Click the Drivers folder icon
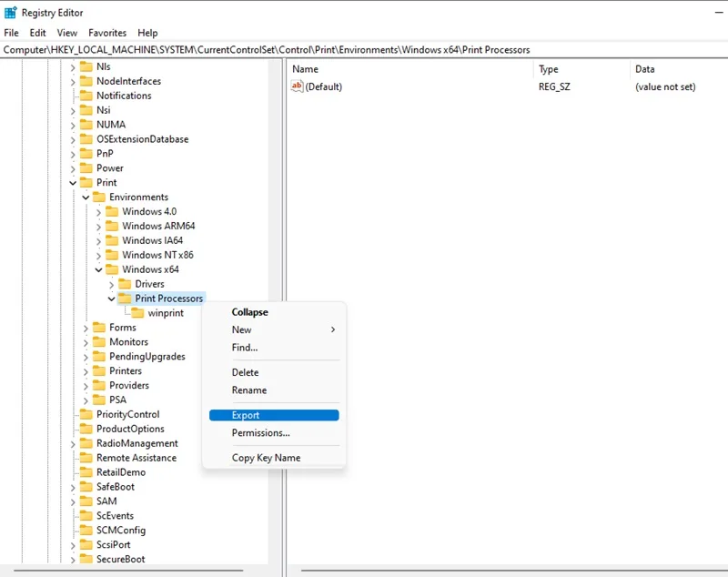Image resolution: width=728 pixels, height=577 pixels. 125,284
